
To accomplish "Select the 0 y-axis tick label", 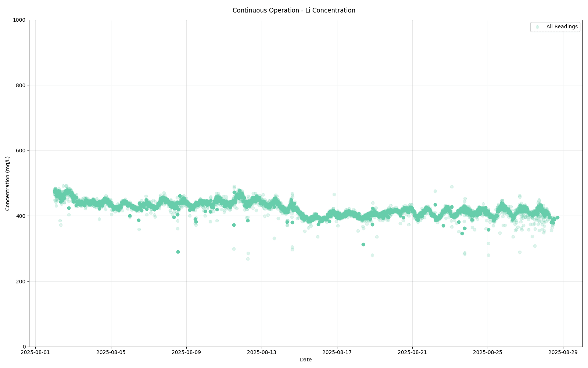I will tap(24, 347).
